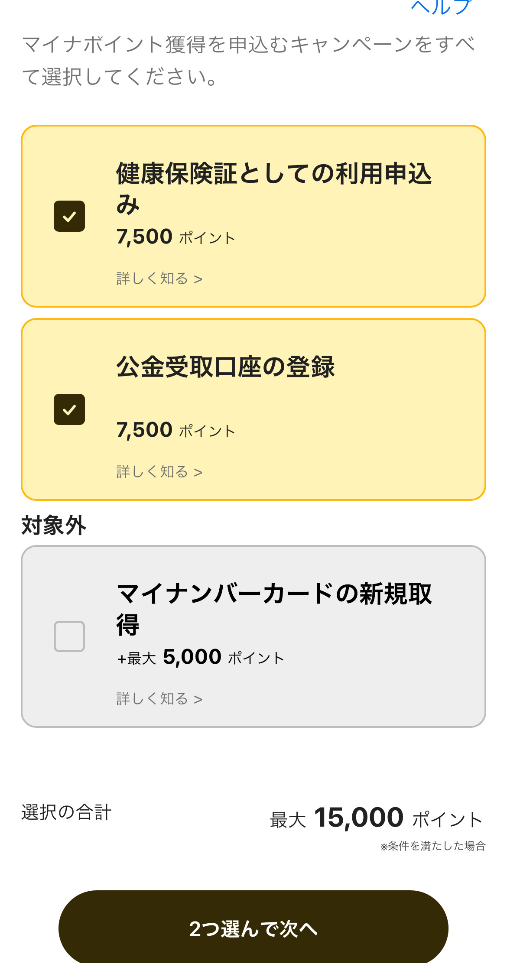
Task: Click the chevron arrow in the gray 対象外 card
Action: point(198,700)
